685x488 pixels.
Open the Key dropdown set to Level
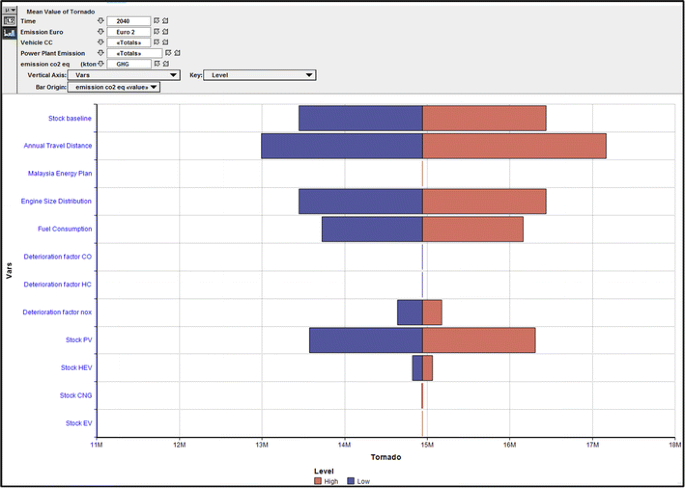259,75
